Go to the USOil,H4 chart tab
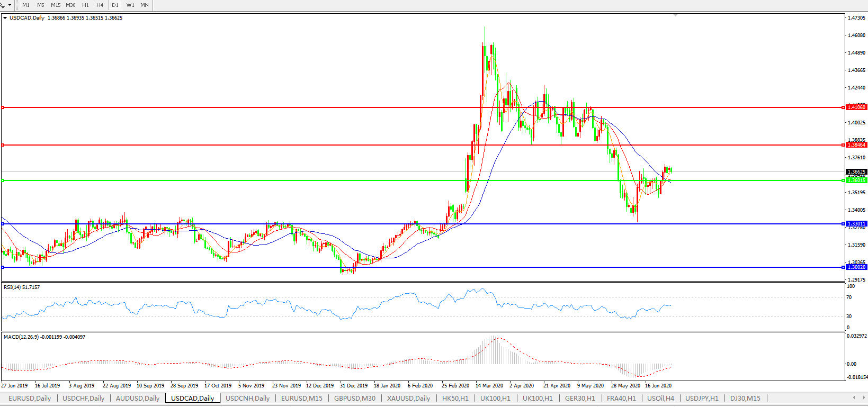 [x=660, y=399]
